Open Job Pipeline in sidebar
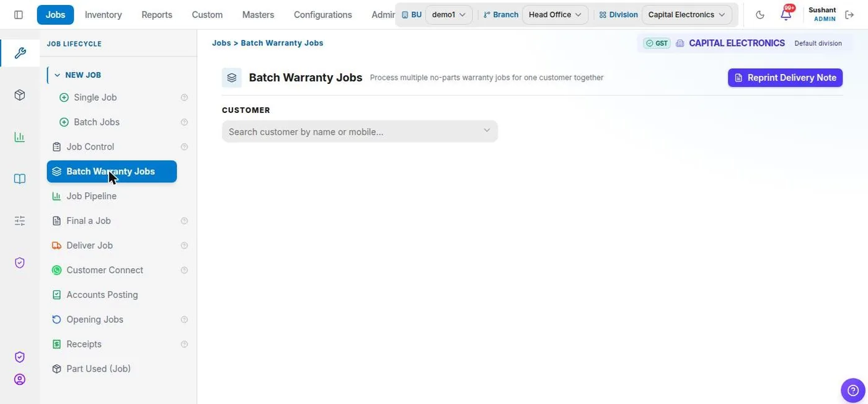 (92, 196)
